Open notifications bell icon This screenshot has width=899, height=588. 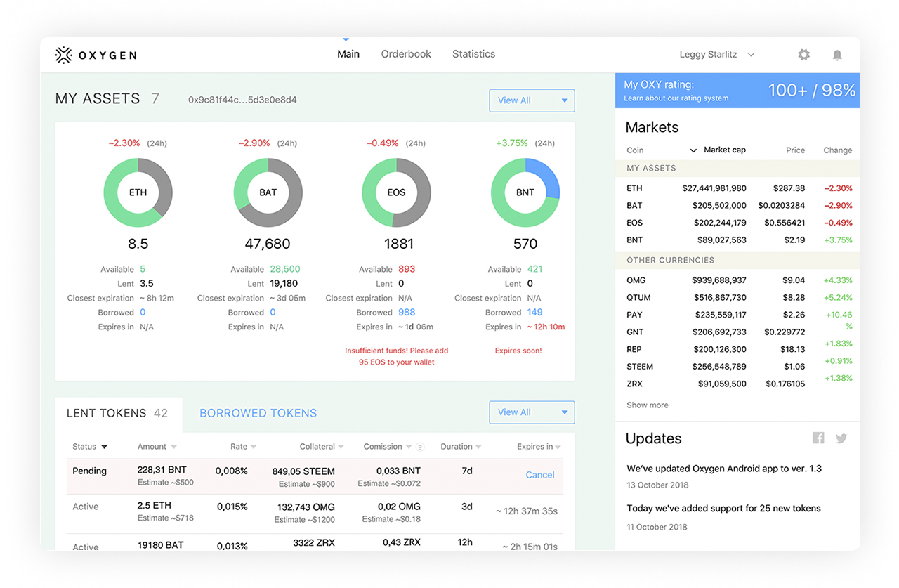pyautogui.click(x=837, y=55)
